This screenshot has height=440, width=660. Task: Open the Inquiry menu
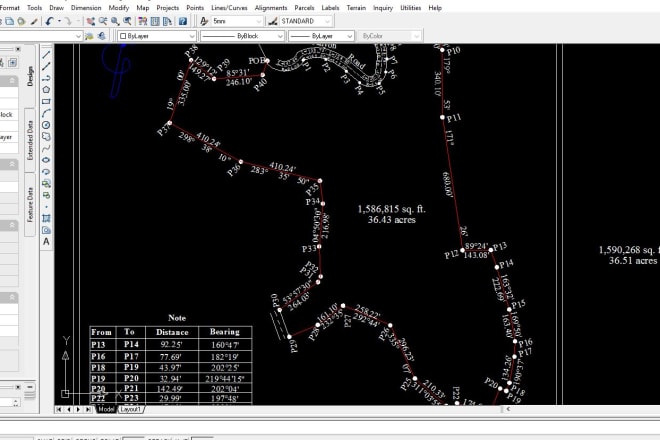383,8
